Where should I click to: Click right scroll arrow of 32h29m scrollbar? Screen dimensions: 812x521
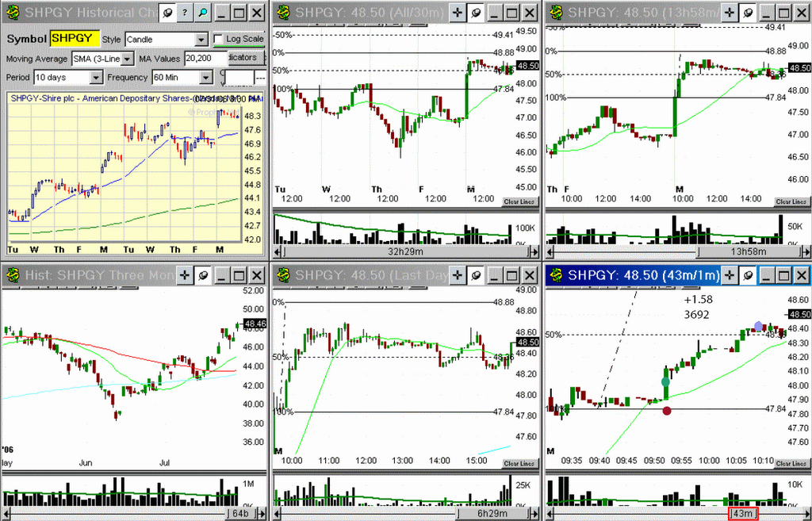pos(534,251)
